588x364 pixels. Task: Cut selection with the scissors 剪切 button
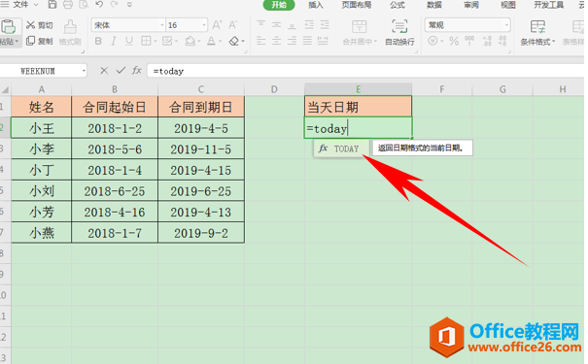tap(40, 25)
